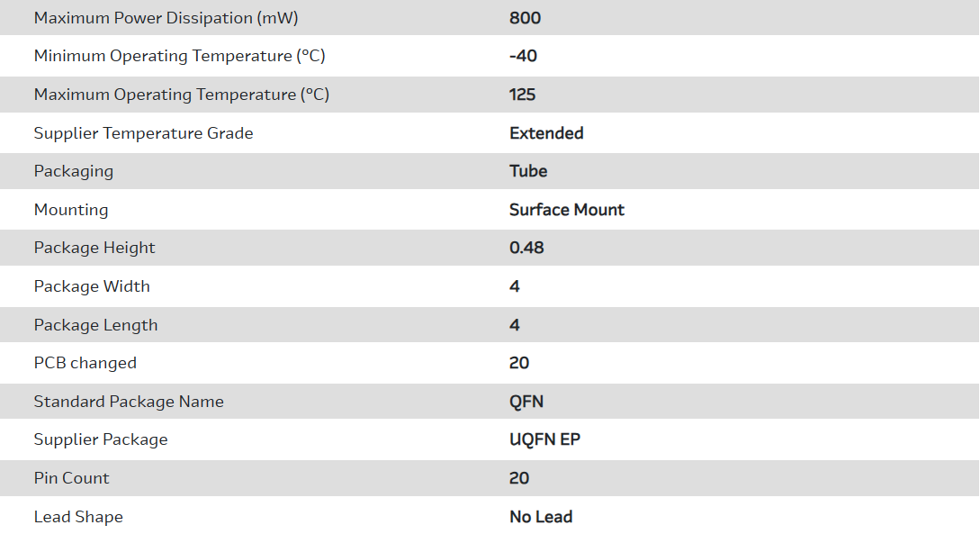Click the Supplier Temperature Grade label

point(143,133)
